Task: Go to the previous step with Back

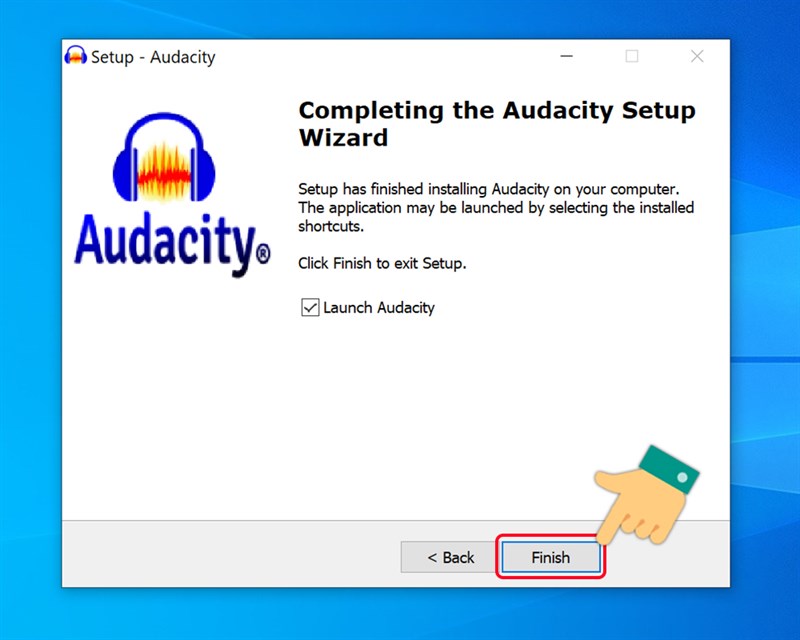Action: coord(451,557)
